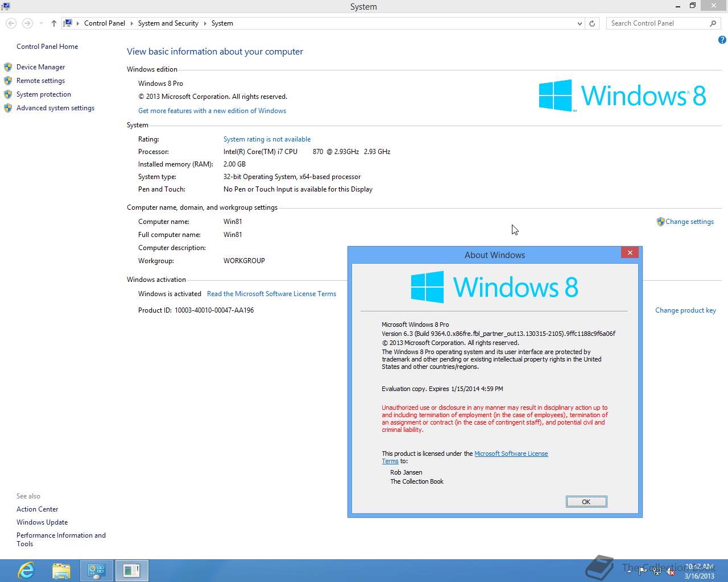
Task: Select the About Windows taskbar button
Action: point(131,570)
